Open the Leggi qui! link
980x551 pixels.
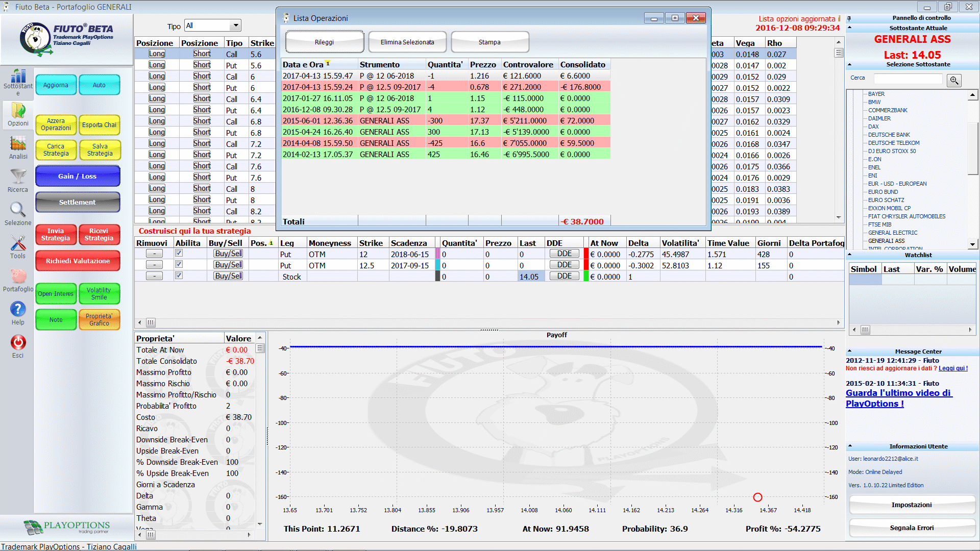(953, 368)
